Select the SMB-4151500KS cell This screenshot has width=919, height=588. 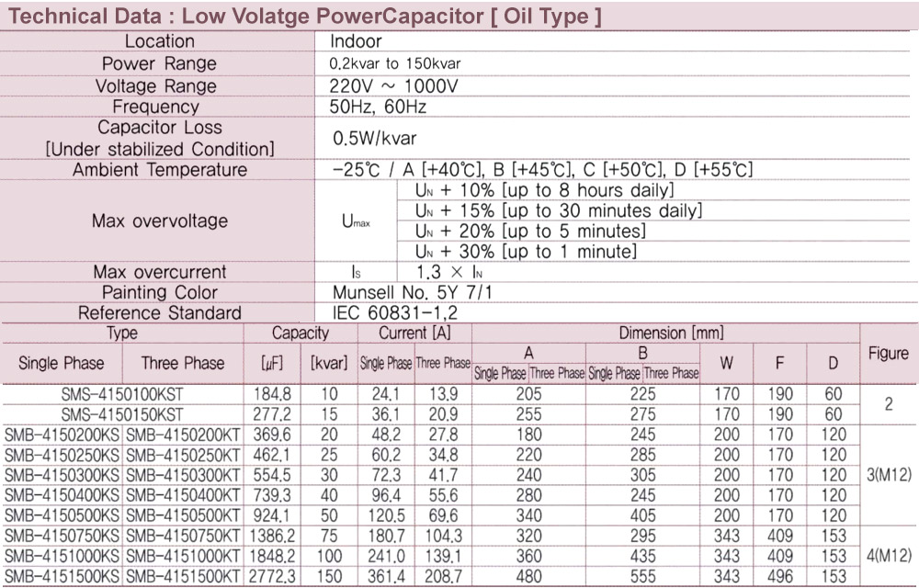(x=62, y=577)
